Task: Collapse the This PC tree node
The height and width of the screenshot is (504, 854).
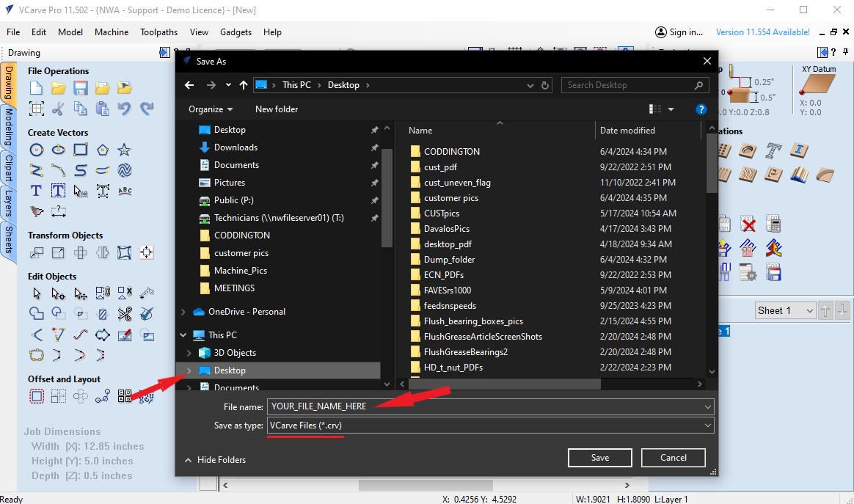Action: (x=183, y=335)
